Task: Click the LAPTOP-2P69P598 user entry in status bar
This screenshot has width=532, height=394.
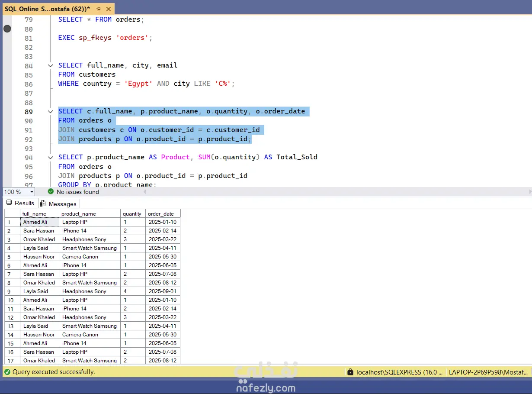Action: pos(488,372)
